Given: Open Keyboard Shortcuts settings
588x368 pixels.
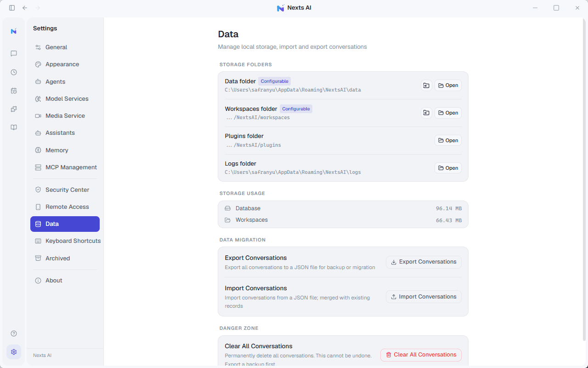Looking at the screenshot, I should 65,241.
